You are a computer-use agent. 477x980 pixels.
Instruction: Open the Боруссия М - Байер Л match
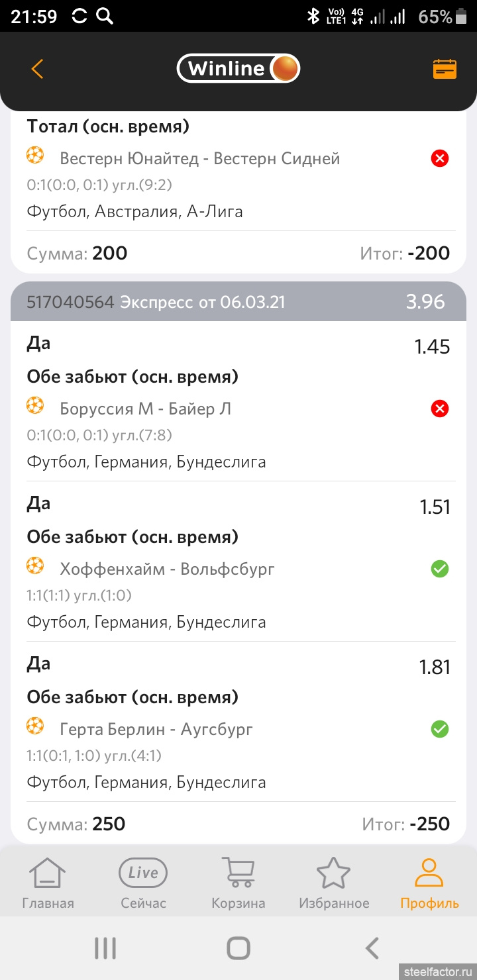click(146, 409)
